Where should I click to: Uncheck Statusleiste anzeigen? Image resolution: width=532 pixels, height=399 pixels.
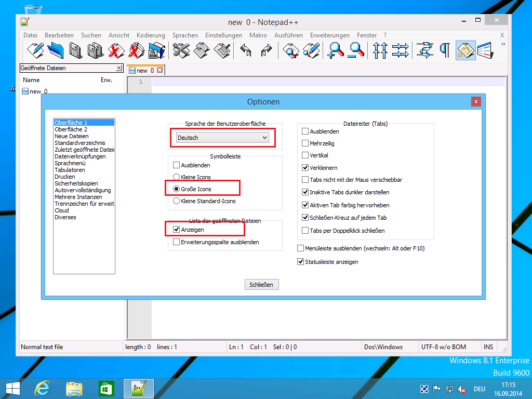point(301,262)
